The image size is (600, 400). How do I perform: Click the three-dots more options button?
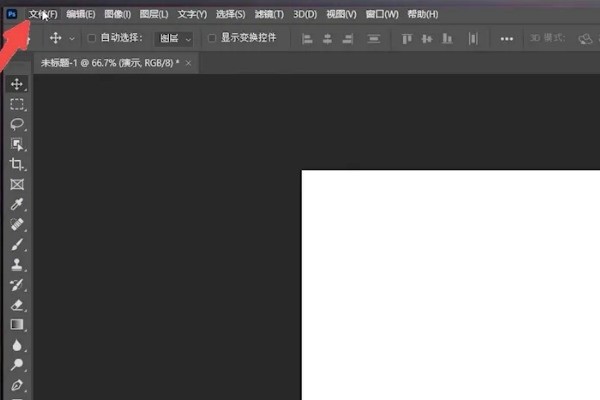[507, 38]
